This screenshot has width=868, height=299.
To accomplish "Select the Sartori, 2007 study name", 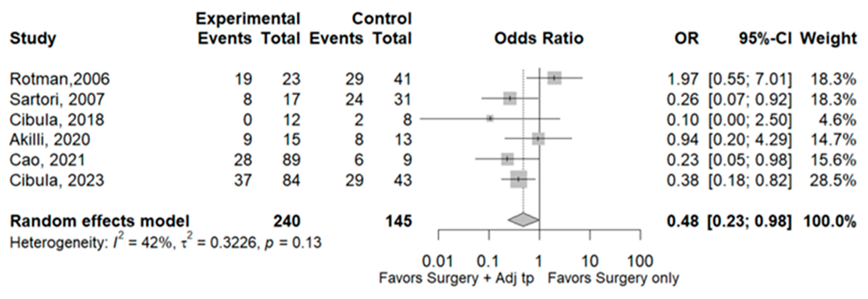I will (x=57, y=99).
